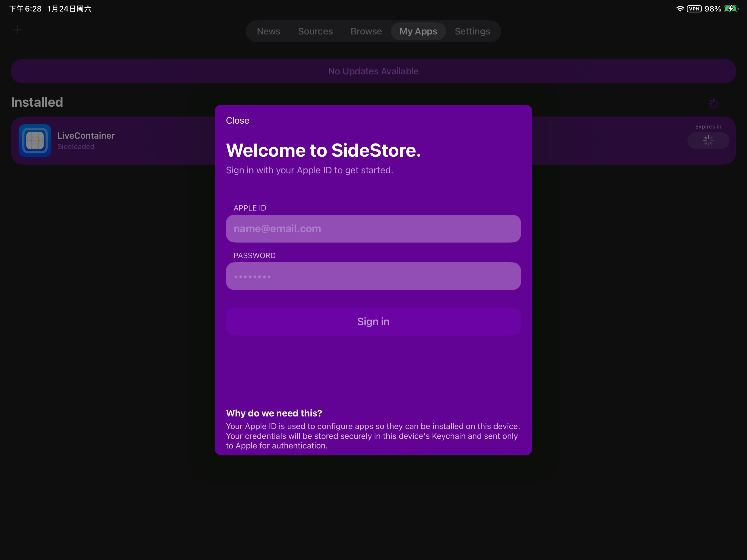Click the VPN indicator in the status bar
Viewport: 747px width, 560px height.
(x=694, y=9)
